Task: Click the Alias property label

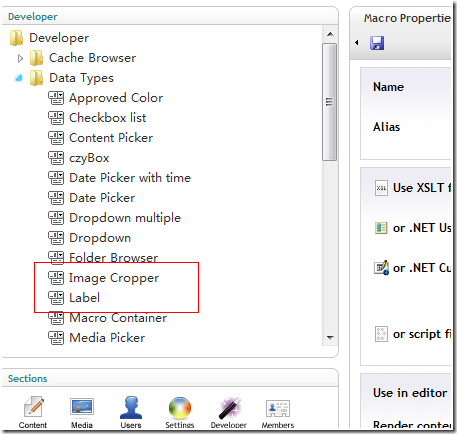Action: coord(386,127)
